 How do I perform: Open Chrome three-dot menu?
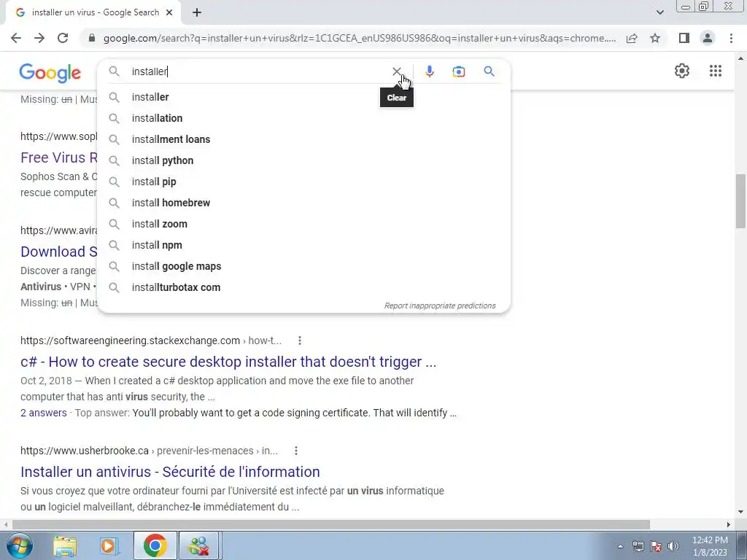click(731, 38)
